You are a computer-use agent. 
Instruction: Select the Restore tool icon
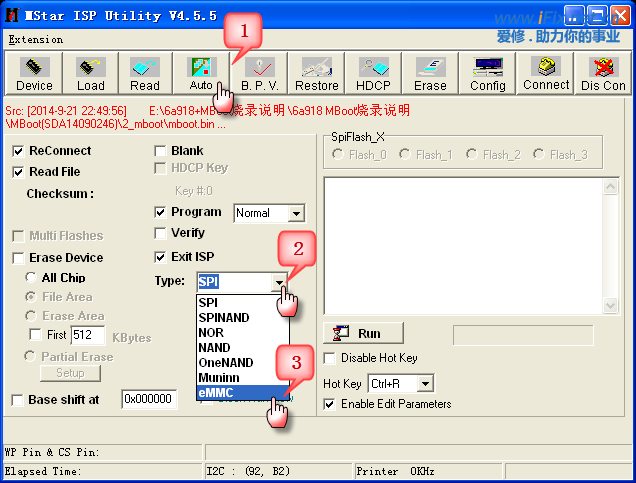point(316,73)
